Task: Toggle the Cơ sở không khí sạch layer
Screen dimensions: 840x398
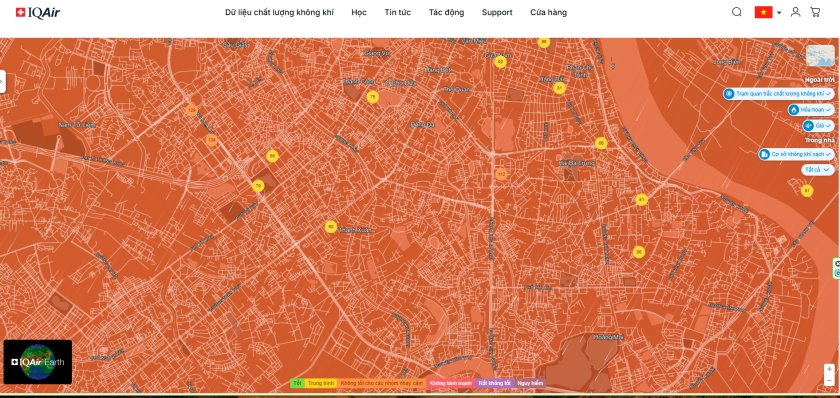Action: pyautogui.click(x=796, y=154)
